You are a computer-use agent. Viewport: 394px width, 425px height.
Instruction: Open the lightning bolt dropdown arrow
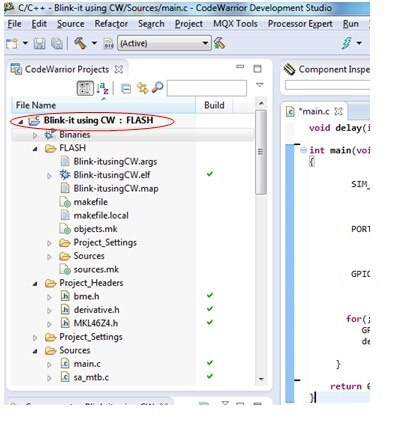pos(359,43)
